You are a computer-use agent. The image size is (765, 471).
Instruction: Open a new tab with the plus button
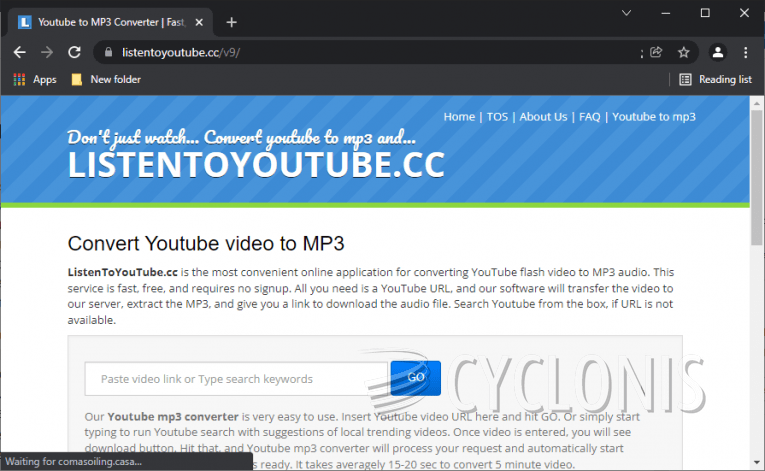(232, 22)
